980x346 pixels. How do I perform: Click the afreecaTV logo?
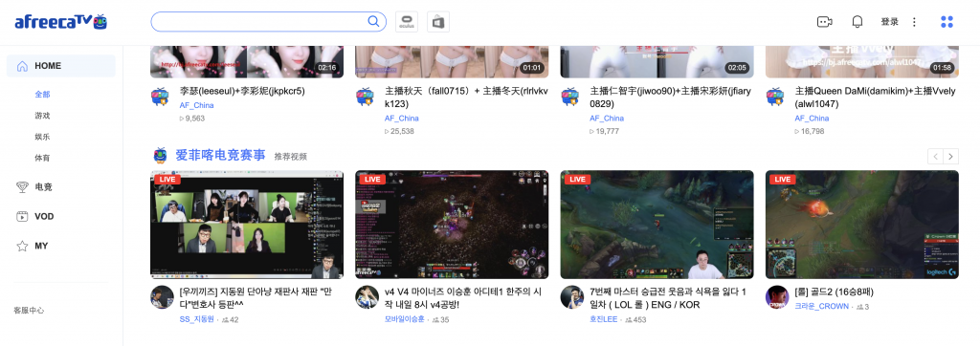point(61,22)
